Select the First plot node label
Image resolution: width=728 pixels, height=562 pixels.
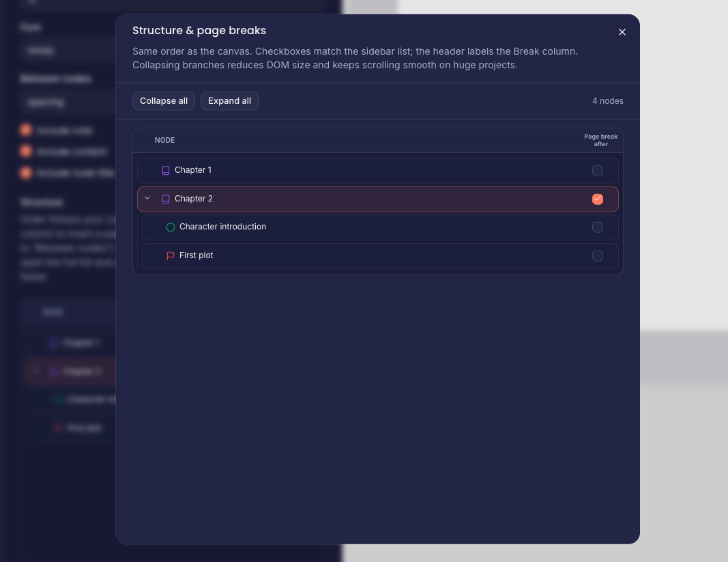click(x=196, y=255)
